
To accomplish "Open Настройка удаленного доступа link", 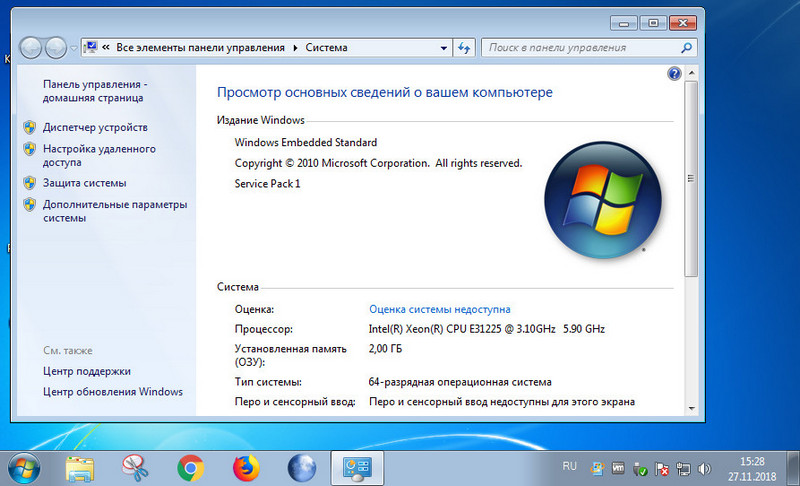I will tap(99, 156).
